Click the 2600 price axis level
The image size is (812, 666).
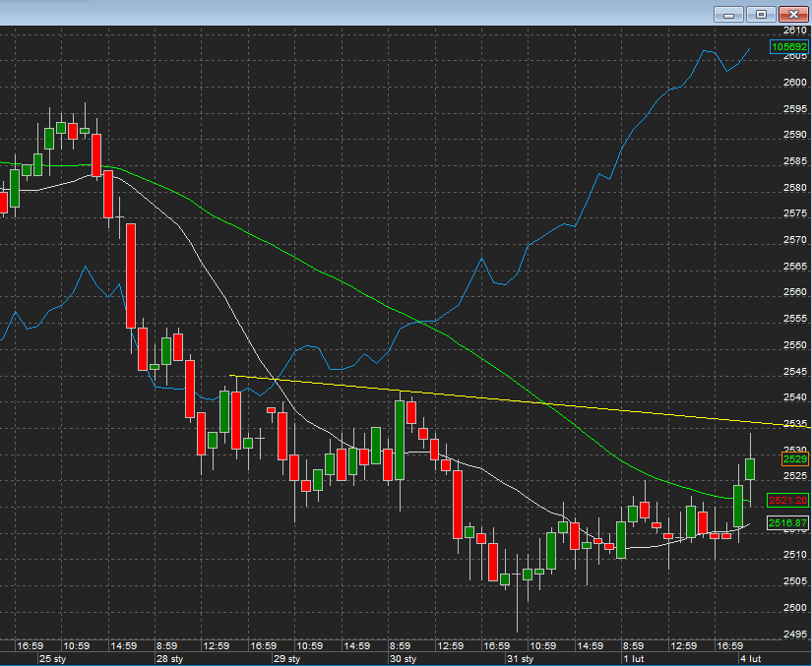(x=795, y=83)
